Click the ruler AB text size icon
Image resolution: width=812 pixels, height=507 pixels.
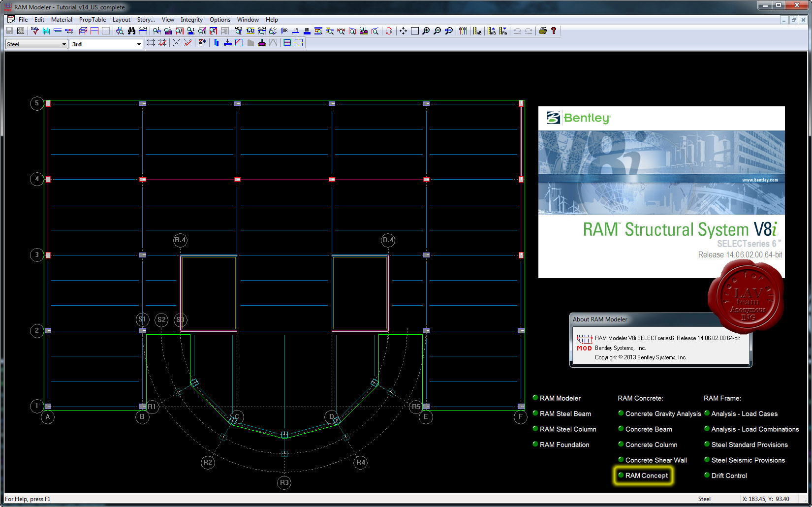click(x=477, y=31)
